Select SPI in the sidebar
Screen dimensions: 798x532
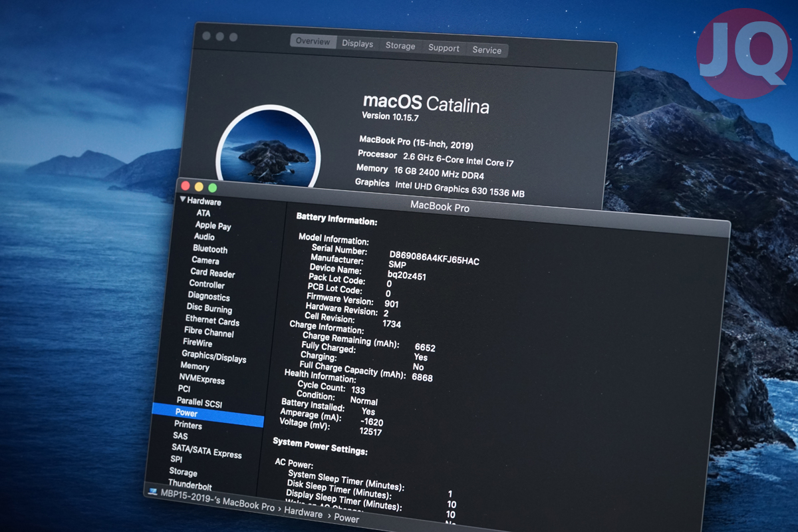pyautogui.click(x=176, y=459)
